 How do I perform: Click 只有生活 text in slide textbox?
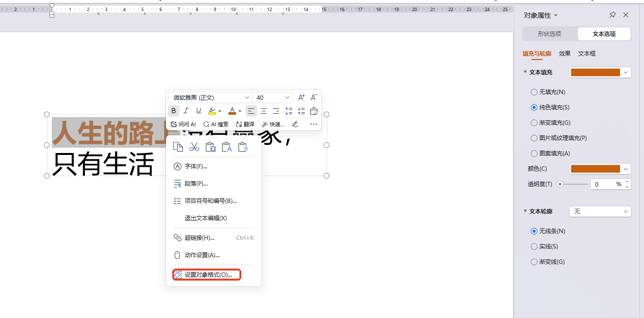[x=103, y=164]
